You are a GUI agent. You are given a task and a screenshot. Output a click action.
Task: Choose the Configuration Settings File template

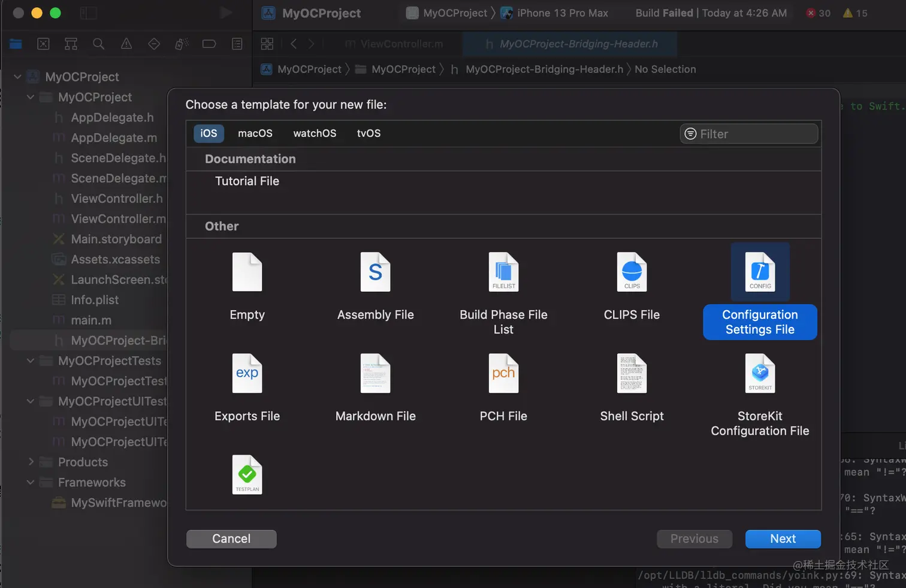[x=760, y=292]
